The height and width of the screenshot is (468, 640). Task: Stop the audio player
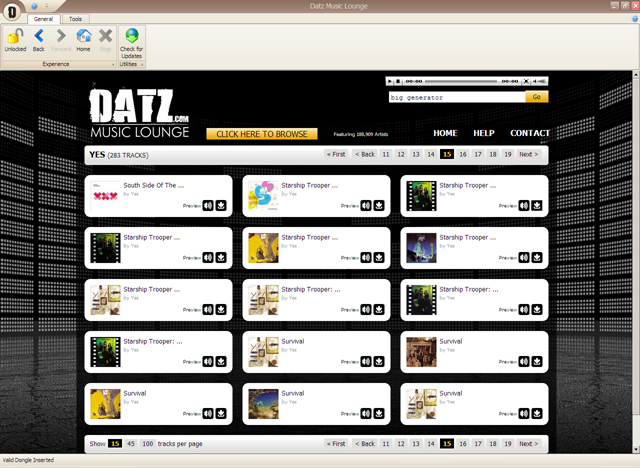pyautogui.click(x=398, y=81)
